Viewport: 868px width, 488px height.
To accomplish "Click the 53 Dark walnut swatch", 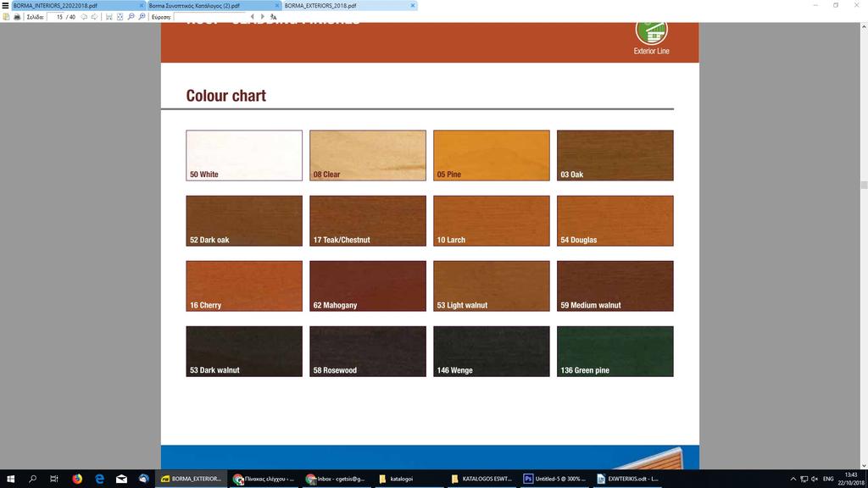I will (244, 352).
